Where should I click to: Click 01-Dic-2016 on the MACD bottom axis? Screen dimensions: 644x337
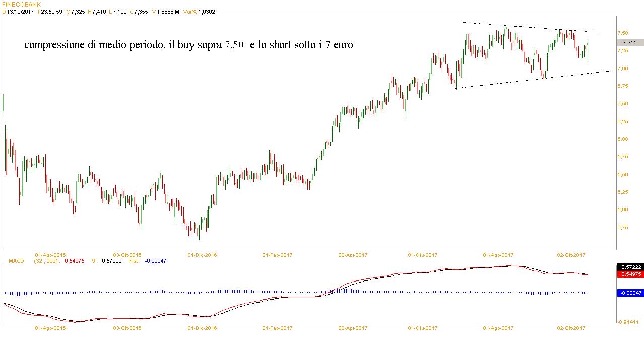coord(202,328)
